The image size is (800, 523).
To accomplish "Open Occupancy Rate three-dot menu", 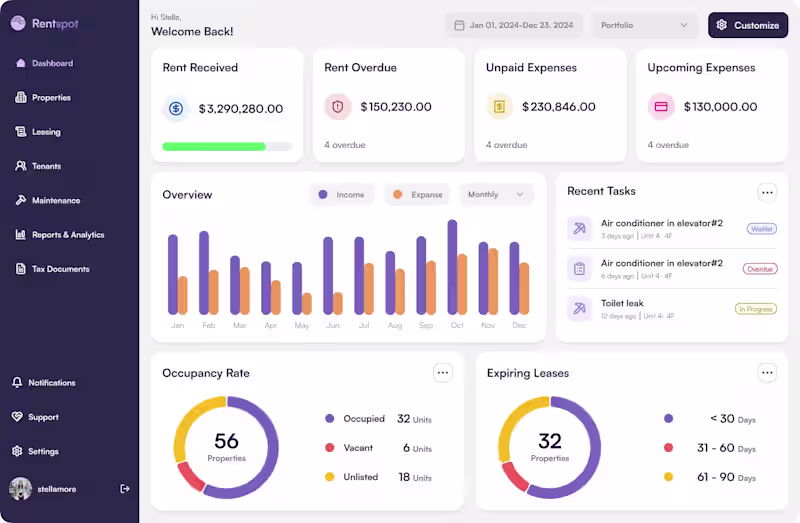I will coord(442,372).
